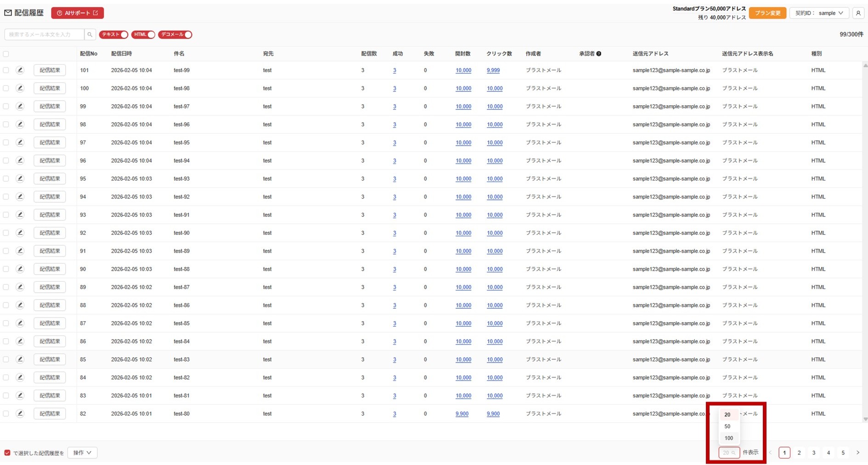Toggle the HTML filter switch

click(x=143, y=34)
